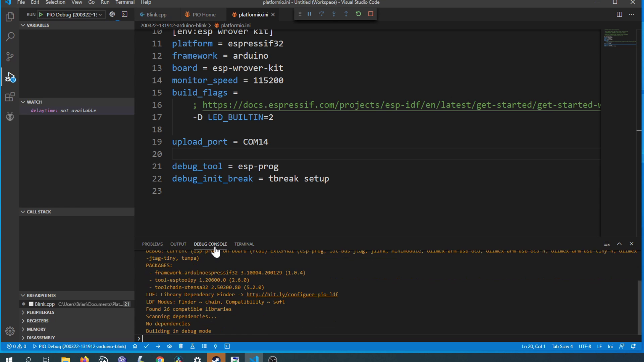Viewport: 644px width, 362px height.
Task: Expand the PERIPHERALS section
Action: tap(77, 312)
